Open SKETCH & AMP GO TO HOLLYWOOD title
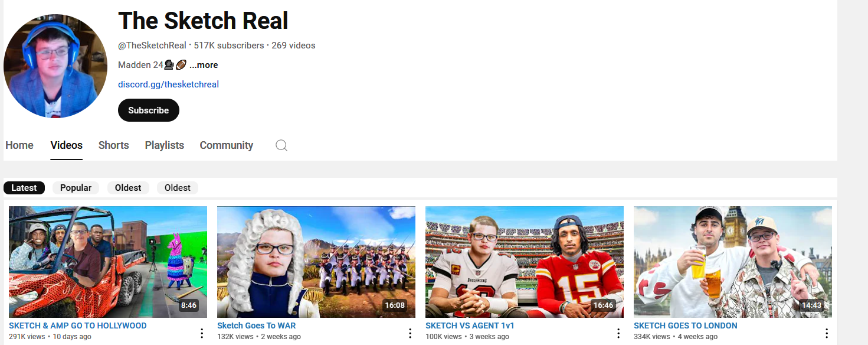 coord(78,326)
